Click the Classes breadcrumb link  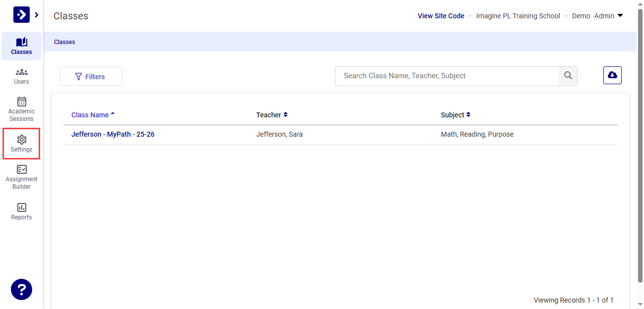[64, 42]
